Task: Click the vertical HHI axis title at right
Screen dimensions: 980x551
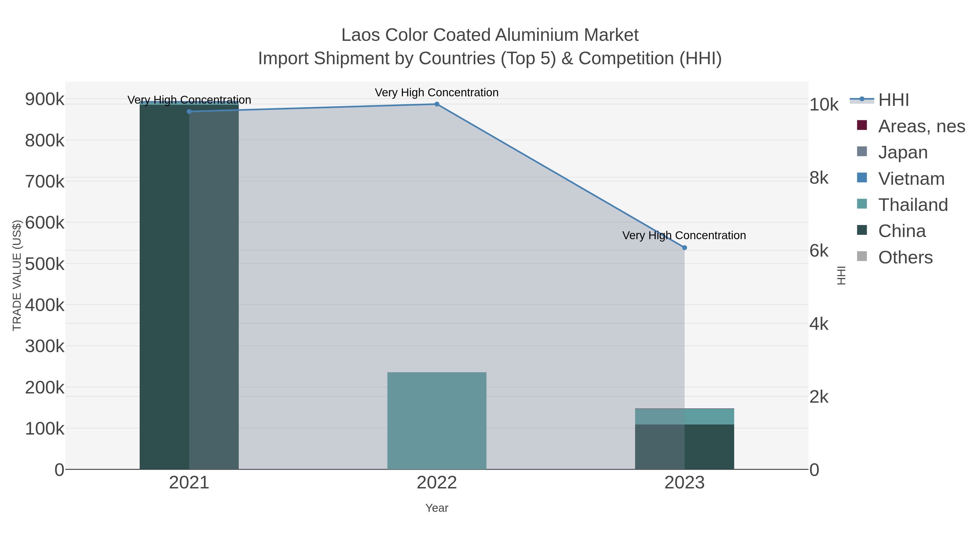Action: click(x=841, y=275)
